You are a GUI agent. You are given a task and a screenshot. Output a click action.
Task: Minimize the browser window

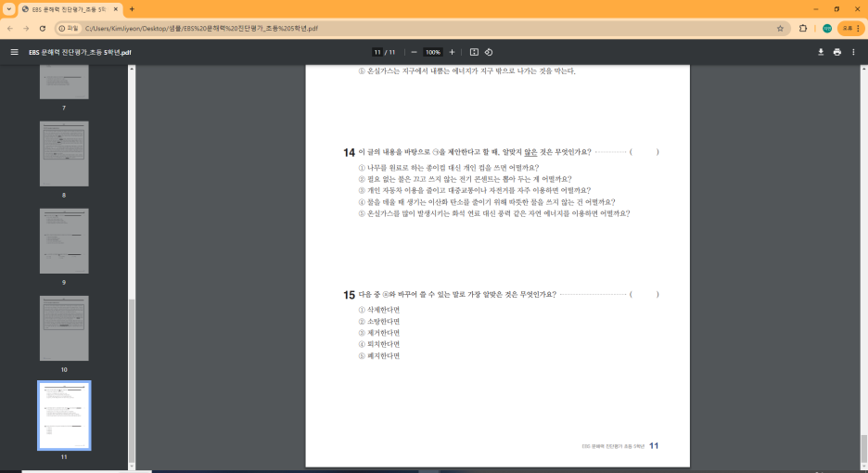[x=816, y=9]
